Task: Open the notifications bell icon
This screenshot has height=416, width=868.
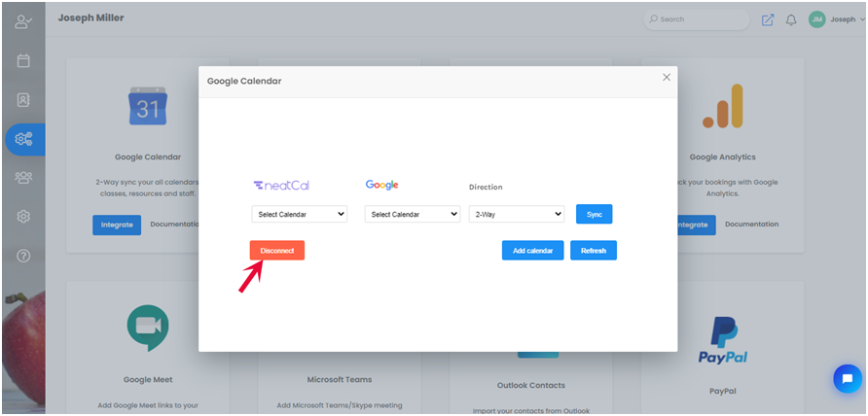Action: click(x=791, y=19)
